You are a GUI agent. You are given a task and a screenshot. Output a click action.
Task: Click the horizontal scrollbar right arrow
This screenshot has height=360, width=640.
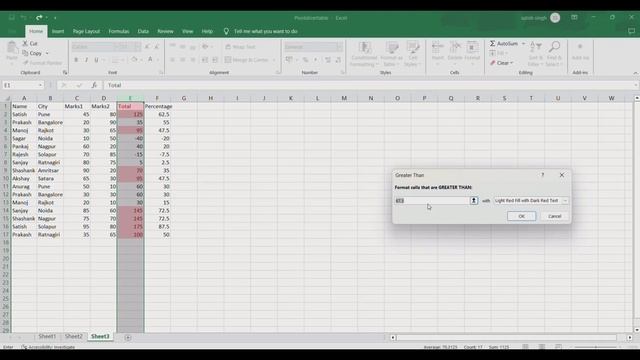pos(630,338)
